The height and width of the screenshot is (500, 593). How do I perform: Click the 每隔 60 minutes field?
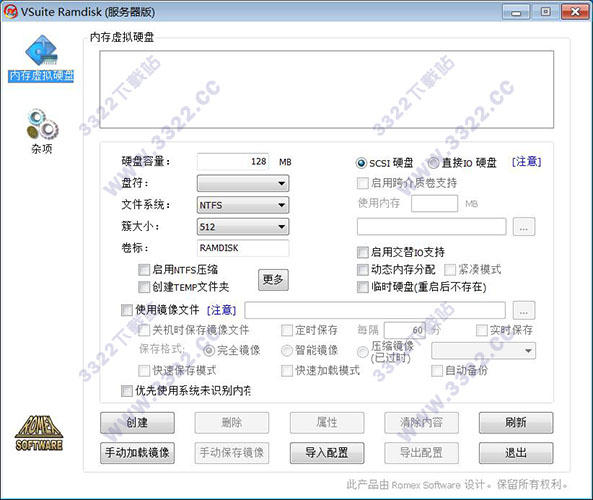click(405, 330)
